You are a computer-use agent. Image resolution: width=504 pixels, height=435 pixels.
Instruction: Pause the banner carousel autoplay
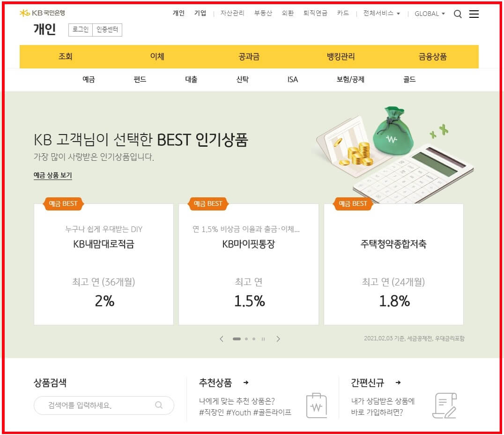click(x=263, y=338)
